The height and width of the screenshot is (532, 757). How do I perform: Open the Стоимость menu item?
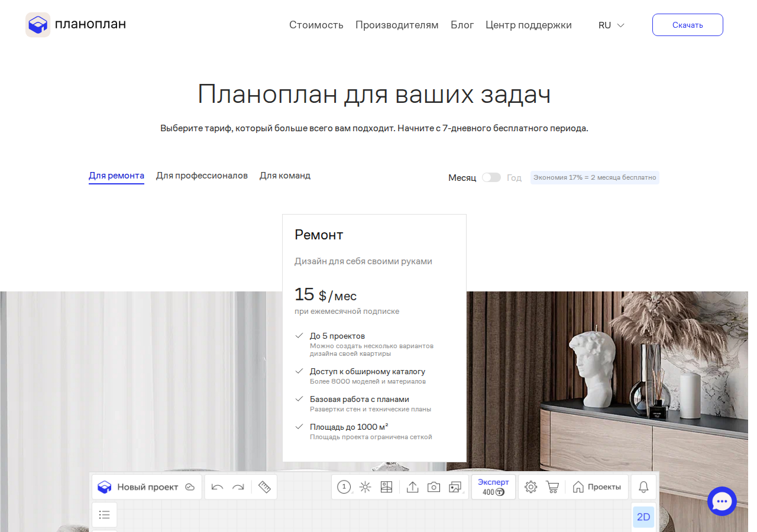point(316,25)
